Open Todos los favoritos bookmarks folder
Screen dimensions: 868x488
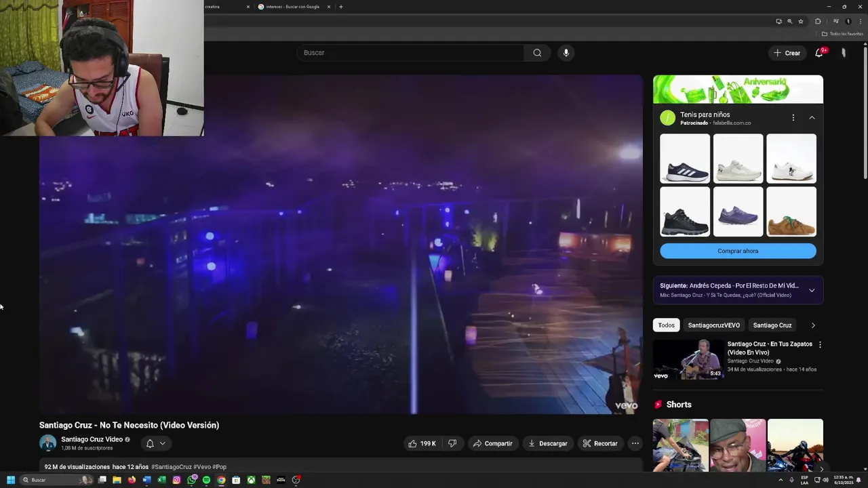point(842,34)
